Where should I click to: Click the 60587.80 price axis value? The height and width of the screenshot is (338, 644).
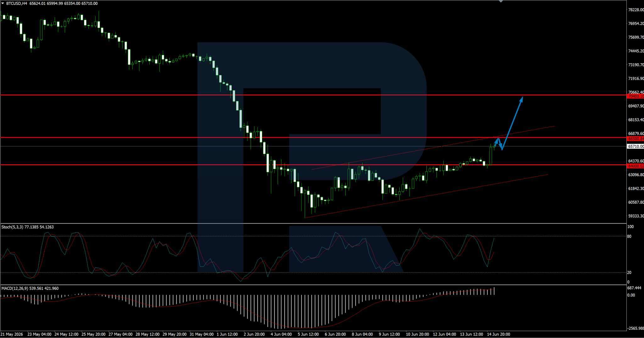click(x=636, y=202)
